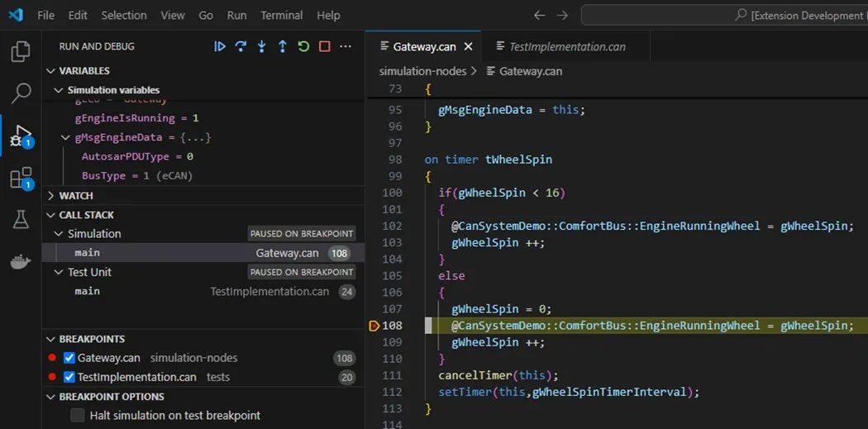The width and height of the screenshot is (868, 429).
Task: Stop the debugging session
Action: coord(324,46)
